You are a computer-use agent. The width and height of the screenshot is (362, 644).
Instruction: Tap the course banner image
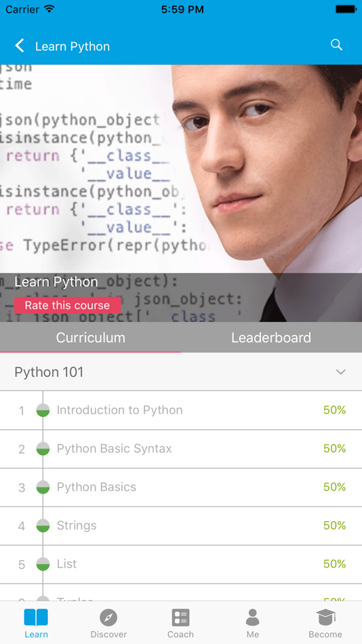[x=181, y=193]
